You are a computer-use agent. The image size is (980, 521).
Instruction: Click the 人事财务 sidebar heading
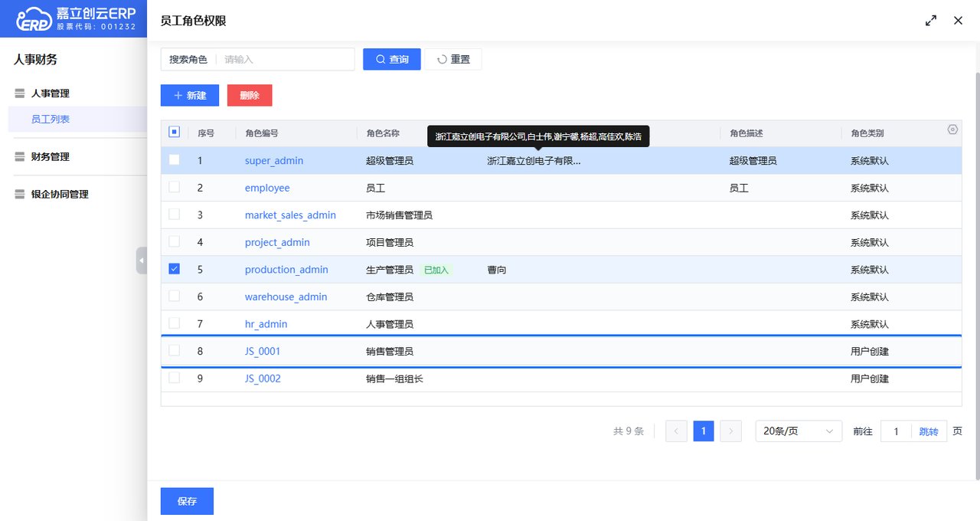pos(35,59)
